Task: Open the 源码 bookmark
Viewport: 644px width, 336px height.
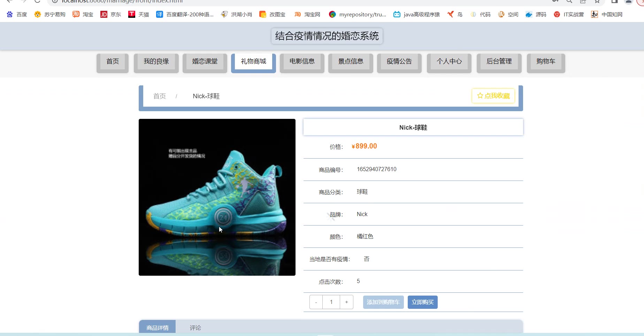Action: 536,14
